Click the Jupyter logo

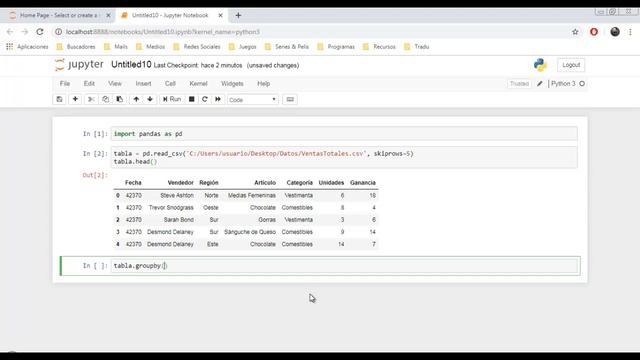point(79,64)
